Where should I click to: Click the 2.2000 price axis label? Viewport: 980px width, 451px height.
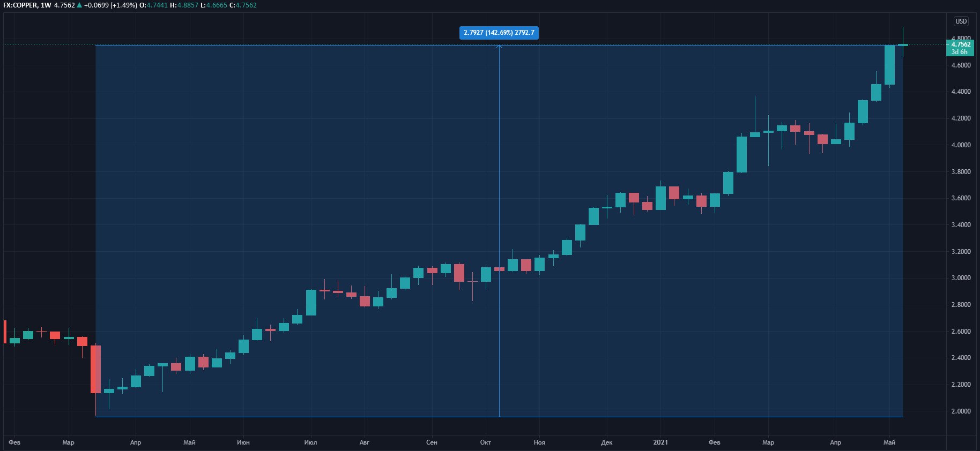960,385
